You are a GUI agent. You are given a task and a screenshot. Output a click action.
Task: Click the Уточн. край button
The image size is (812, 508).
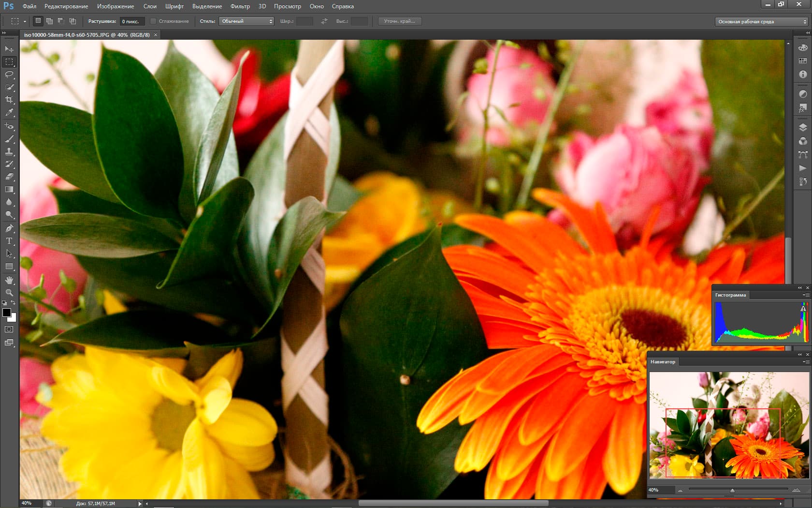[399, 21]
